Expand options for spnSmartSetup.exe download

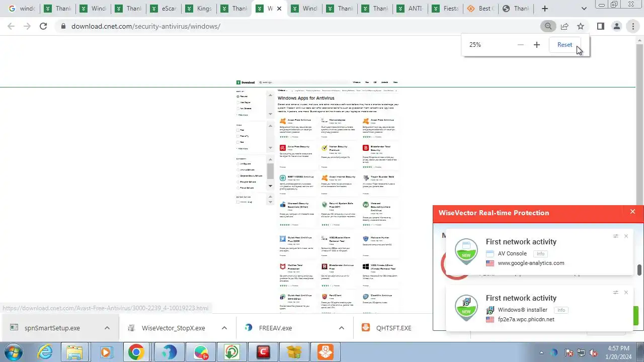pyautogui.click(x=107, y=328)
